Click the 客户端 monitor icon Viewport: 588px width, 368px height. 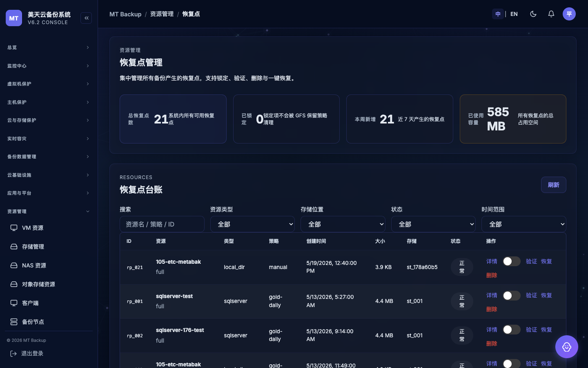[x=14, y=303]
